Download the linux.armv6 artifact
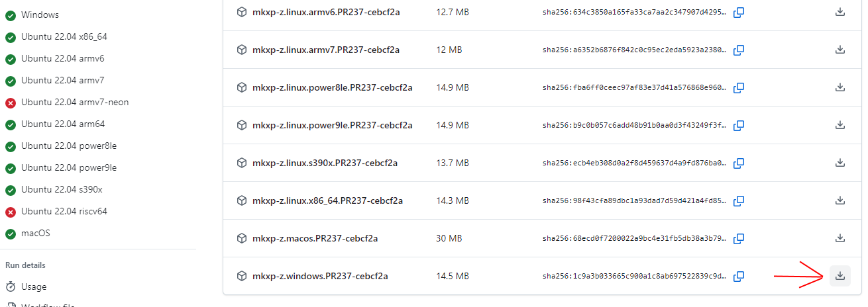The image size is (868, 307). pos(840,12)
